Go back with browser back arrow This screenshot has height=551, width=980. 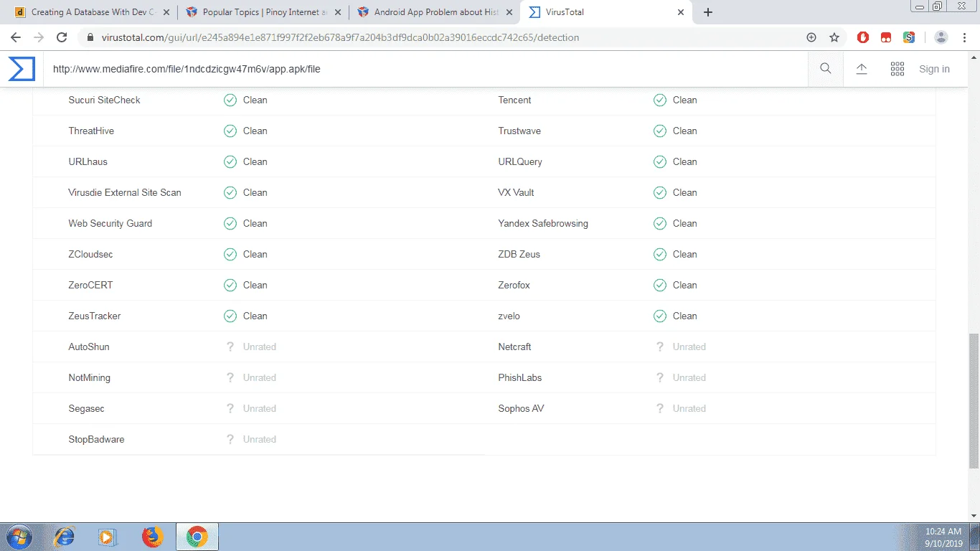pyautogui.click(x=15, y=37)
